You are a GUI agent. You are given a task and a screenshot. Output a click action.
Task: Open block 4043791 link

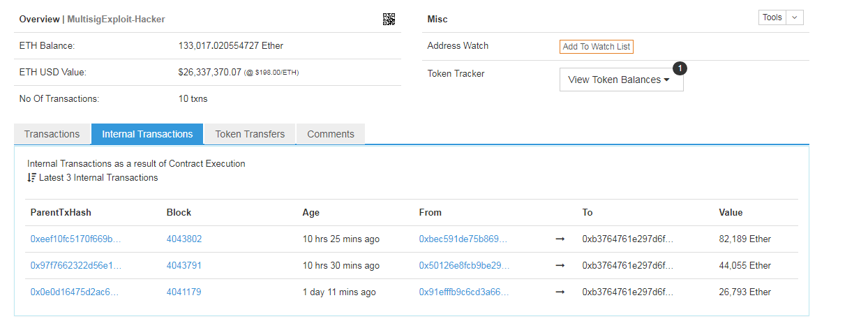184,266
